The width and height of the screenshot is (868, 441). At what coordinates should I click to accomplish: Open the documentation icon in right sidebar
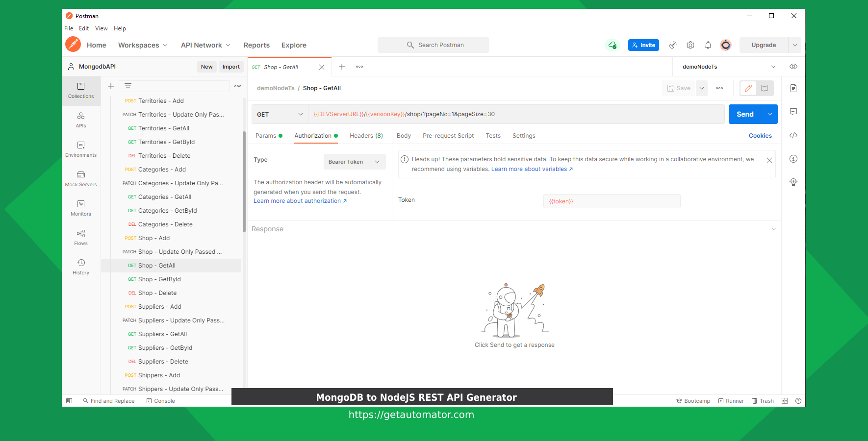[793, 88]
